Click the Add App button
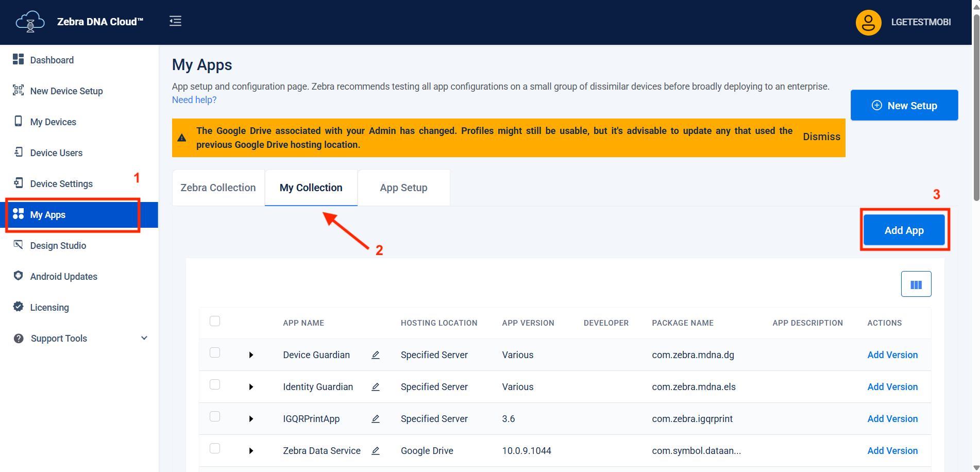980x472 pixels. (904, 230)
